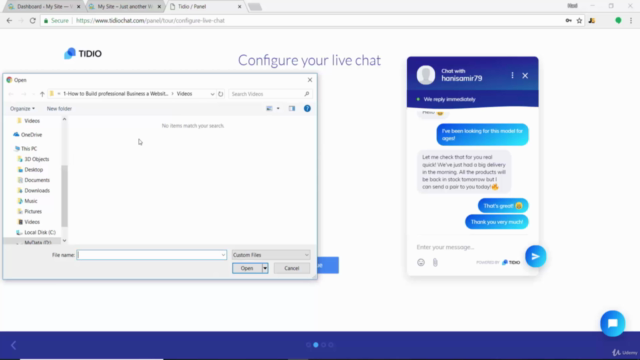Open the Organize menu in dialog
This screenshot has height=360, width=640.
click(x=22, y=109)
